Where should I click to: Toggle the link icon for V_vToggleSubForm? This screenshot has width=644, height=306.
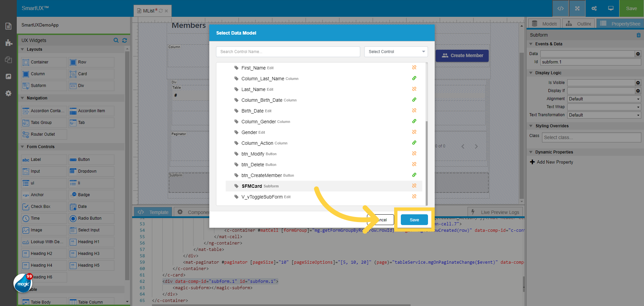tap(414, 196)
